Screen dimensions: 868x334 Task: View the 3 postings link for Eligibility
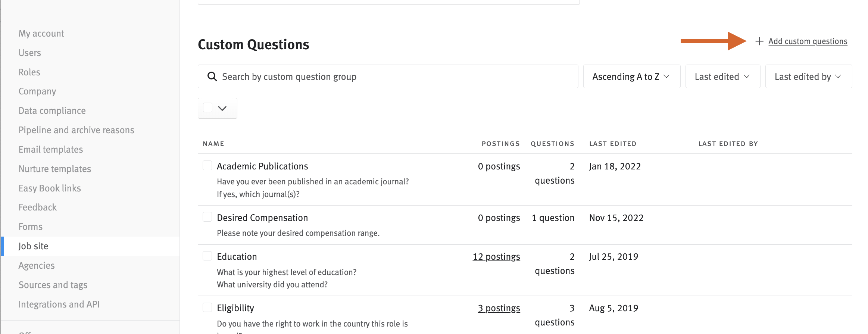(x=499, y=308)
